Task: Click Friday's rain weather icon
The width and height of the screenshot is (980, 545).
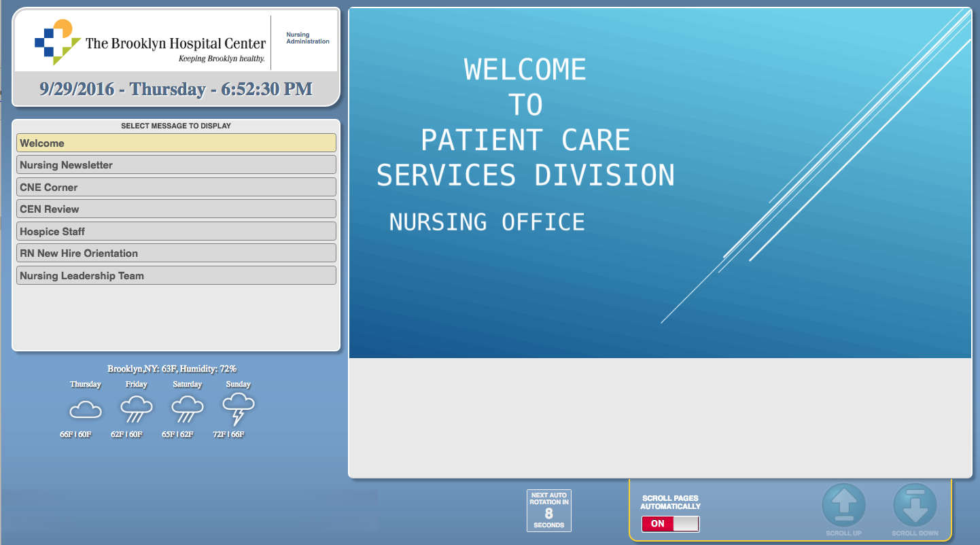Action: pyautogui.click(x=137, y=410)
